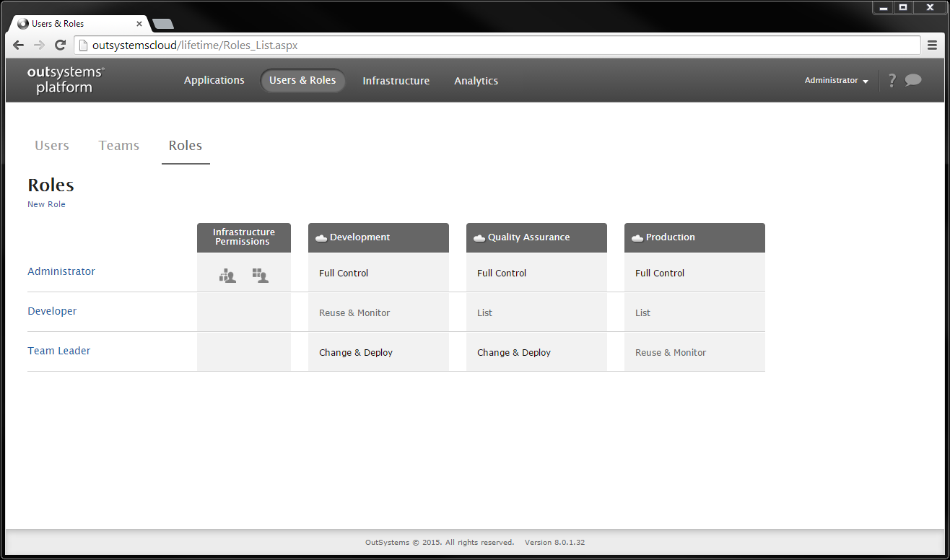950x560 pixels.
Task: Go back using the browser back arrow
Action: coord(18,45)
